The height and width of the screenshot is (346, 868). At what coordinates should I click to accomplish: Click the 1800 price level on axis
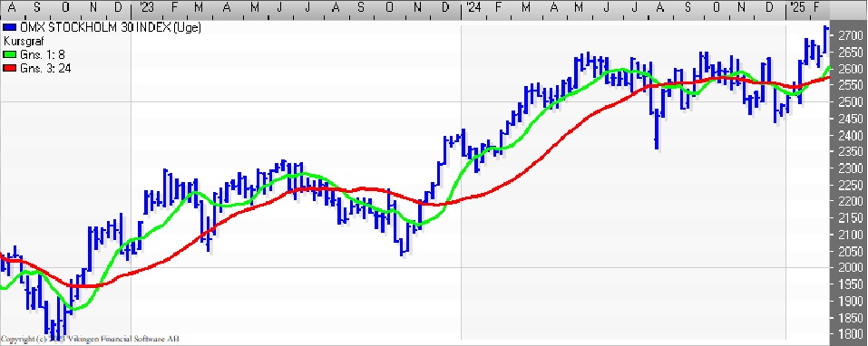click(850, 334)
